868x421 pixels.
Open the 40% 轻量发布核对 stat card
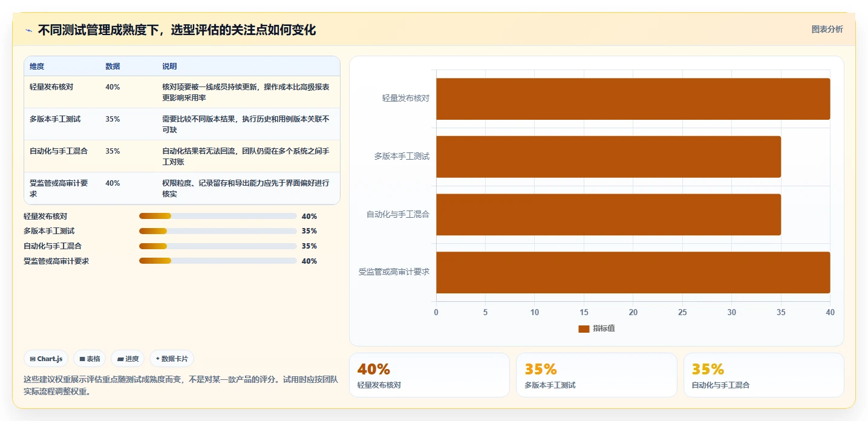[x=429, y=375]
